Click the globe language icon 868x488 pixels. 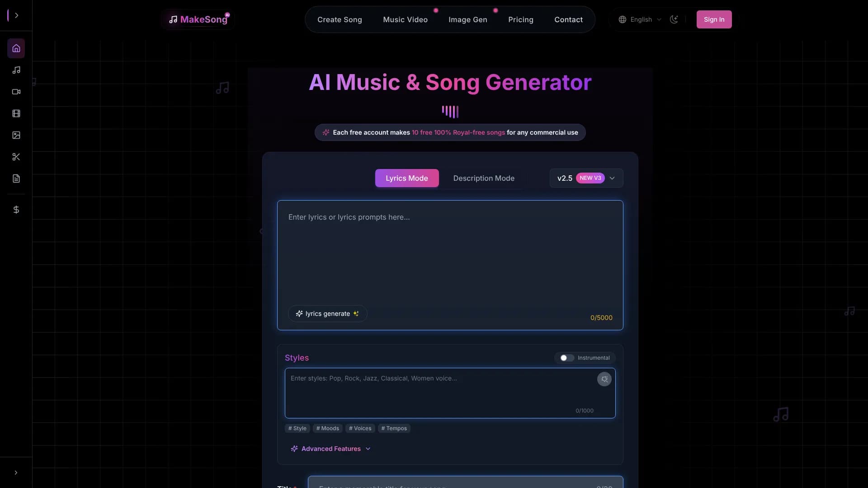click(623, 19)
